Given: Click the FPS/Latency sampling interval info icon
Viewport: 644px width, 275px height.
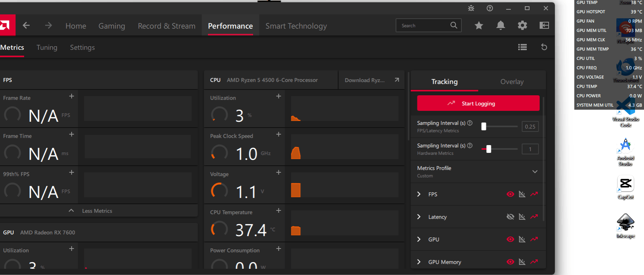Looking at the screenshot, I should coord(470,123).
